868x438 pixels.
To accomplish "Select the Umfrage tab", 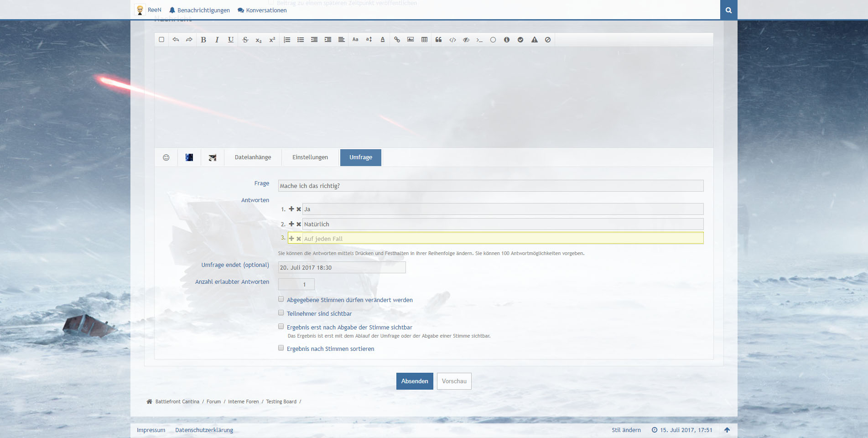I will point(361,157).
